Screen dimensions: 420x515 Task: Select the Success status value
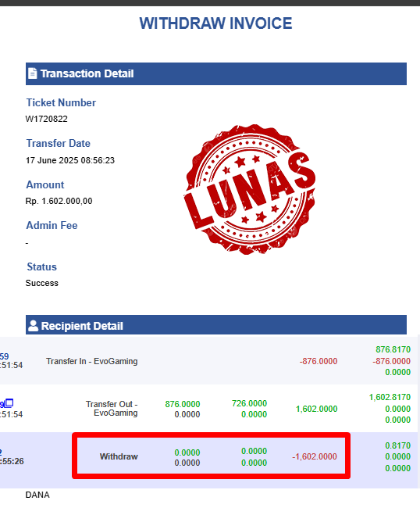click(42, 283)
